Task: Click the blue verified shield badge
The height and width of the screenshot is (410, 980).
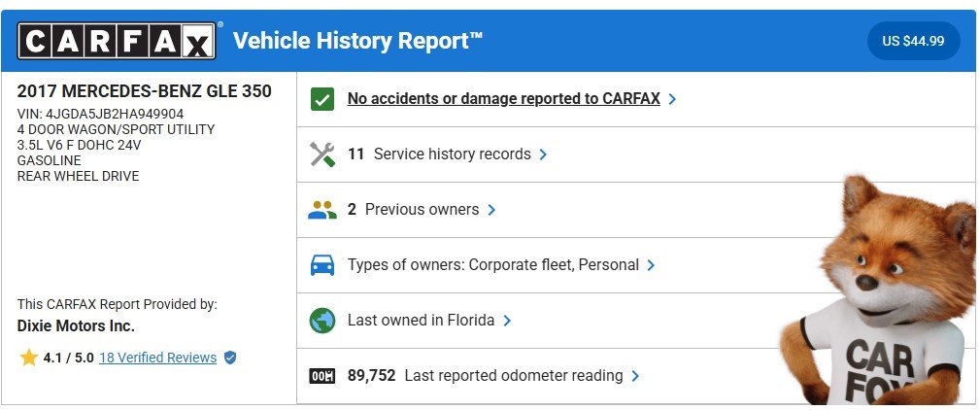Action: pyautogui.click(x=230, y=358)
